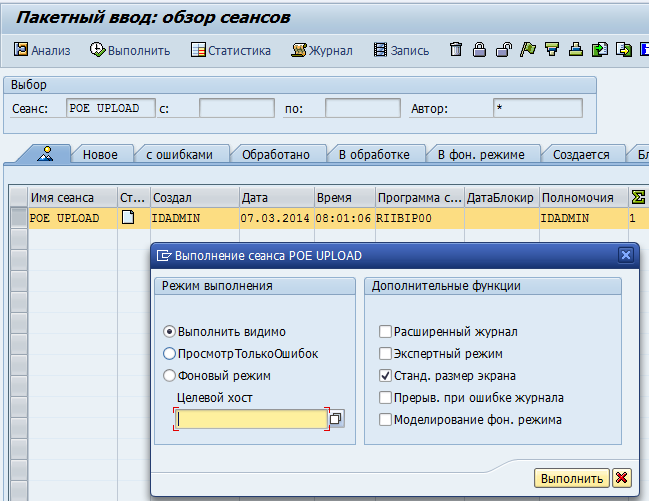649x501 pixels.
Task: Close the Выполнение сеанса dialog
Action: click(625, 255)
